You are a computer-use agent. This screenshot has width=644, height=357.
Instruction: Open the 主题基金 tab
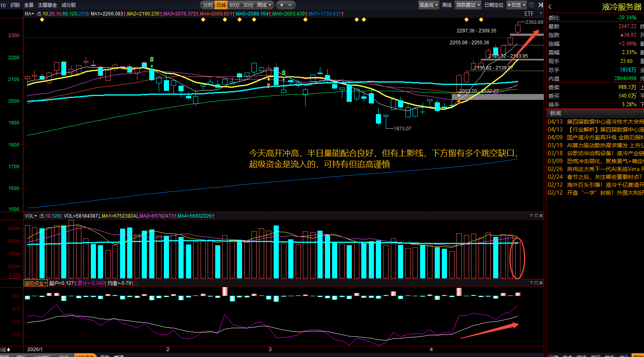[x=47, y=5]
